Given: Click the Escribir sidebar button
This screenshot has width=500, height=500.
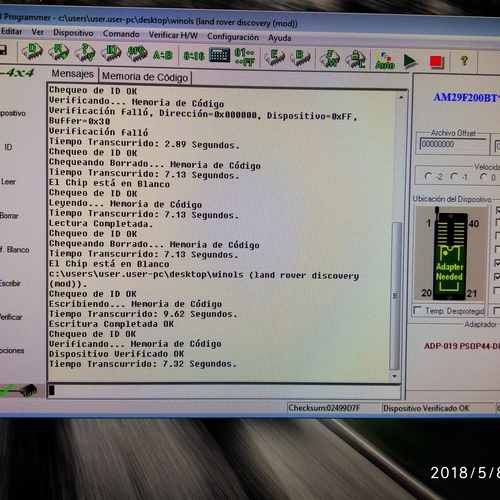Looking at the screenshot, I should click(10, 283).
